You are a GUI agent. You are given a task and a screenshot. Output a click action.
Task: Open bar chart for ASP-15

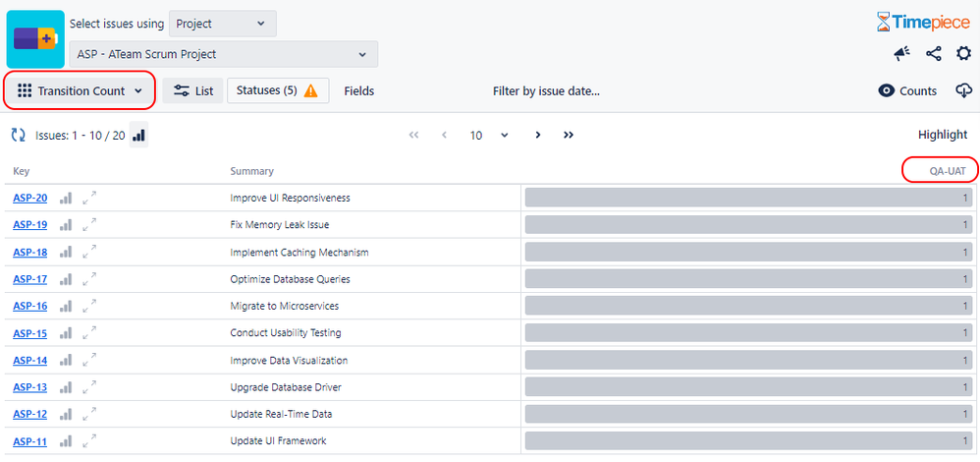[66, 333]
